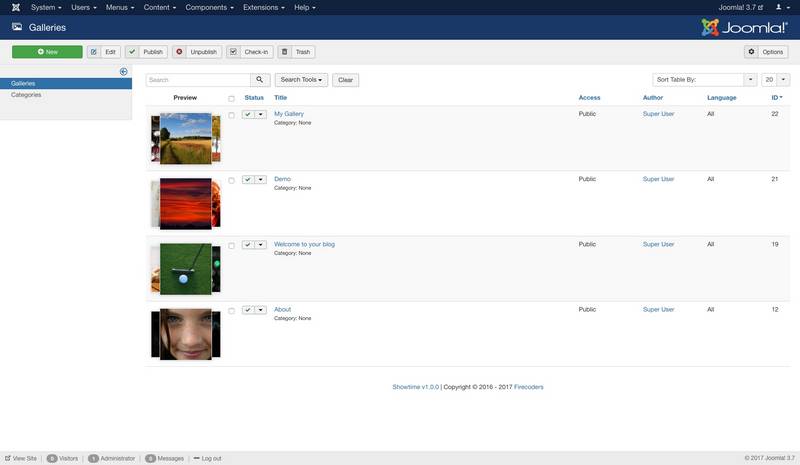Open the Welcome to your blog link

[x=304, y=244]
